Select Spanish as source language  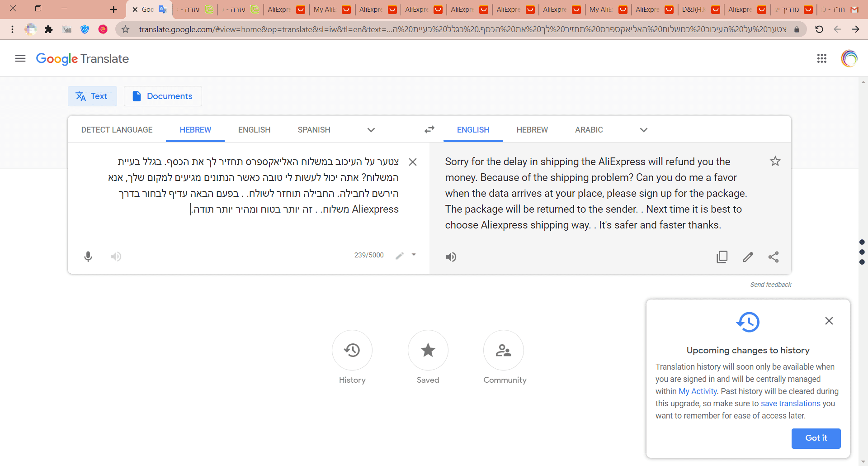[x=314, y=130]
